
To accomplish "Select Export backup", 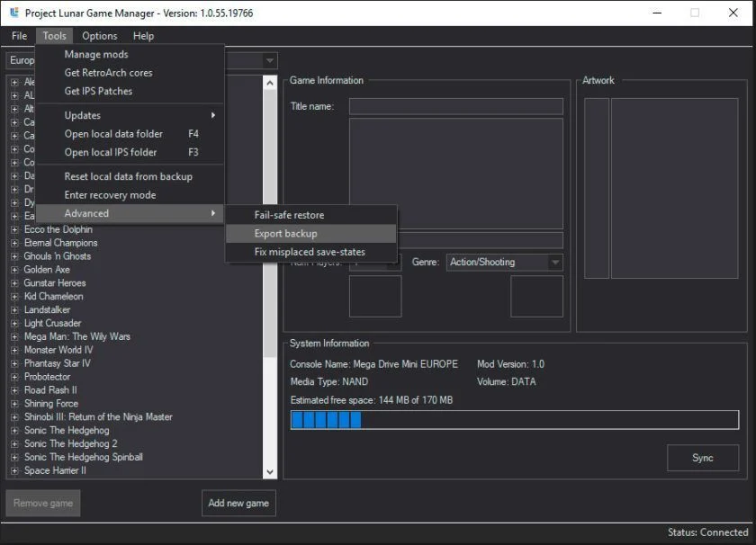I will [311, 234].
